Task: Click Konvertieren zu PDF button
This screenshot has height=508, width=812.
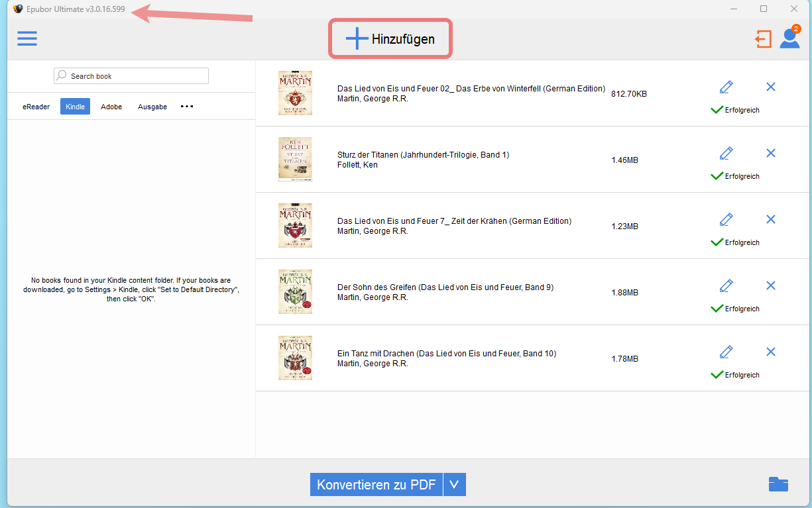Action: pyautogui.click(x=376, y=484)
